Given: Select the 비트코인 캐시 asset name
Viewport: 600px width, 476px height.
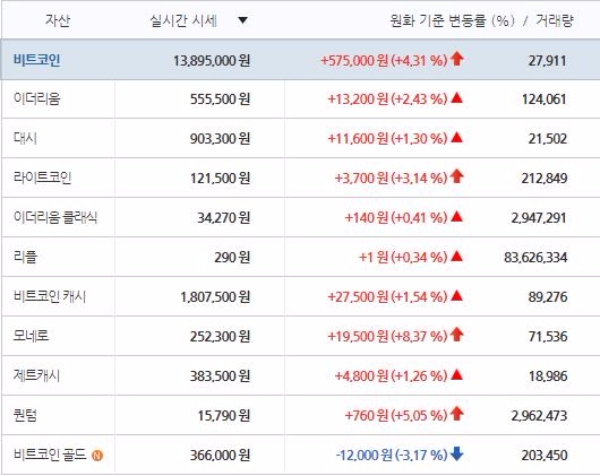Looking at the screenshot, I should (50, 294).
